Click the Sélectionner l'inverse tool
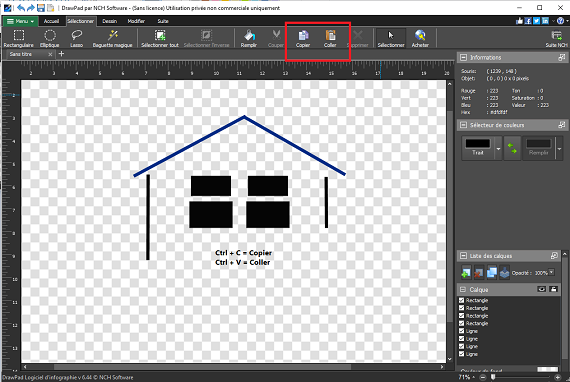570x382 pixels. click(206, 39)
